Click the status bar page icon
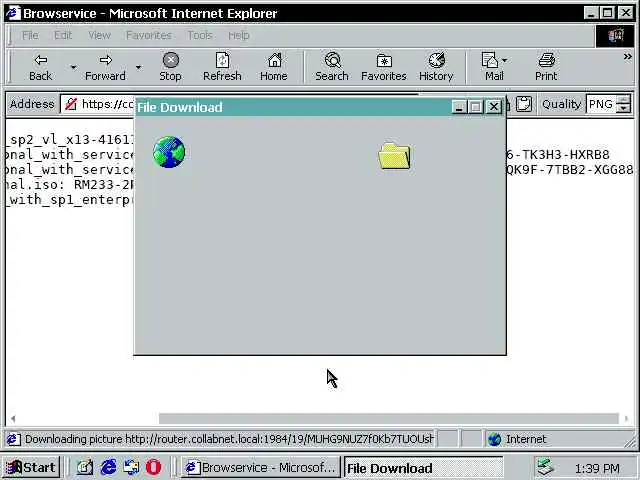Viewport: 640px width, 480px height. [x=13, y=440]
